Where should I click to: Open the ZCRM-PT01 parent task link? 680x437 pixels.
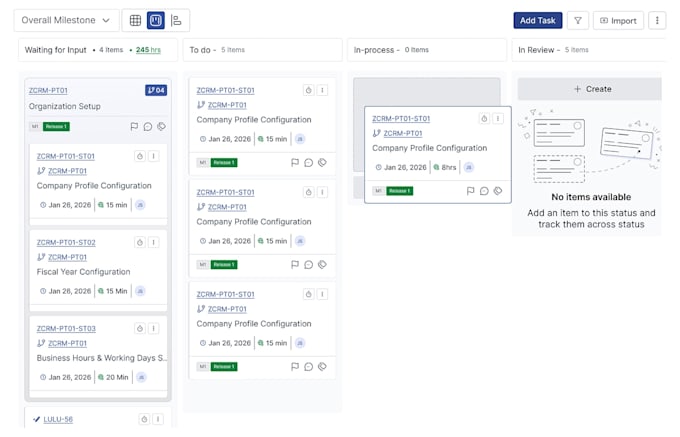[48, 90]
